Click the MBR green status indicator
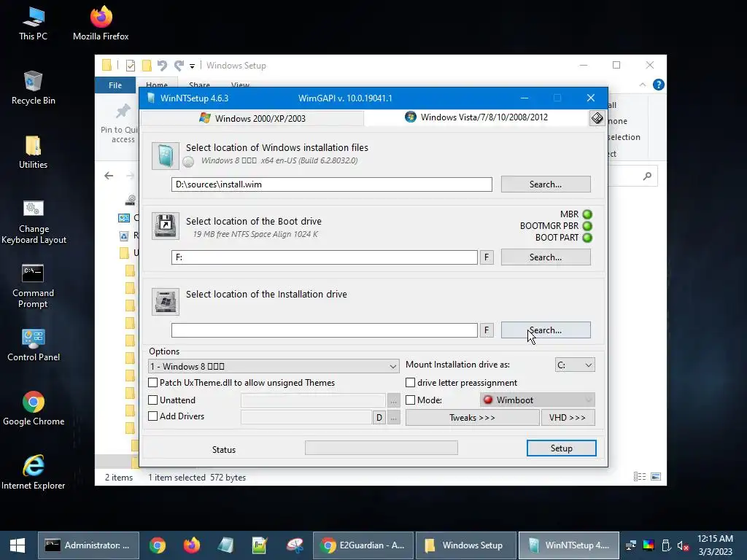 [587, 214]
